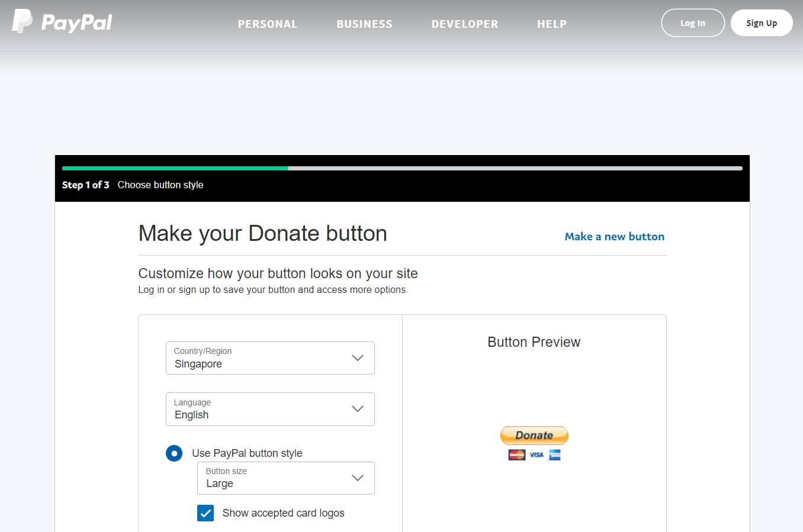Click the Choose button style text

[160, 185]
